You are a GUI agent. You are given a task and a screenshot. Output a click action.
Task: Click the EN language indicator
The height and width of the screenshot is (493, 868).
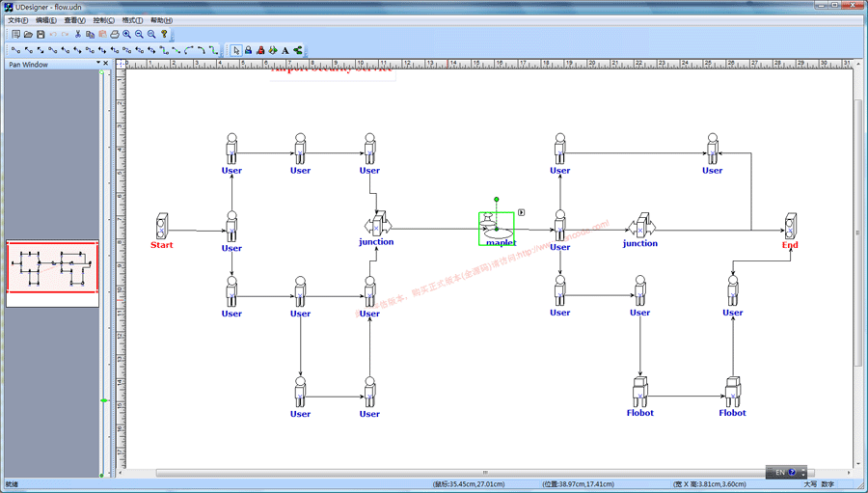coord(779,473)
